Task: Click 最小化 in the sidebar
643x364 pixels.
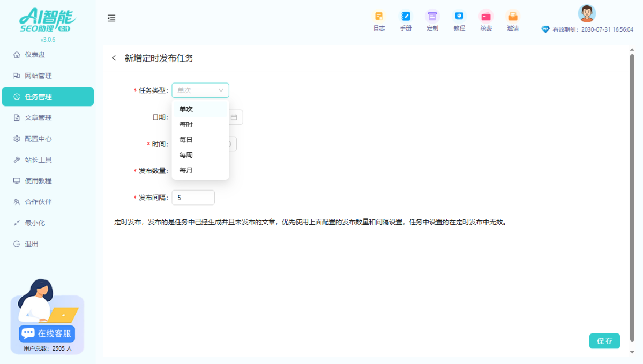Action: pyautogui.click(x=48, y=223)
